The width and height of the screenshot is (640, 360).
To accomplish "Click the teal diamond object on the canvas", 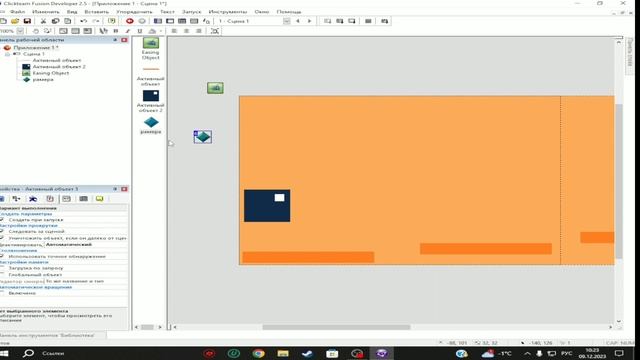I will click(x=202, y=137).
